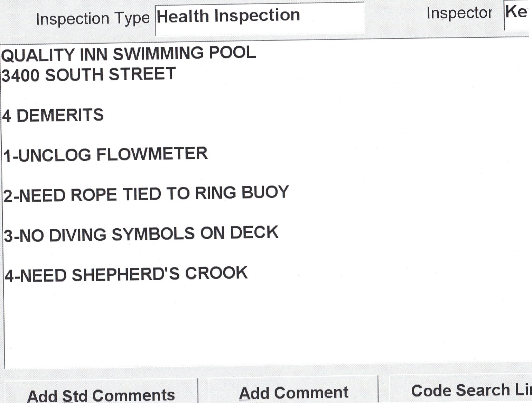
Task: Select the 3400 SOUTH STREET address line
Action: (x=88, y=75)
